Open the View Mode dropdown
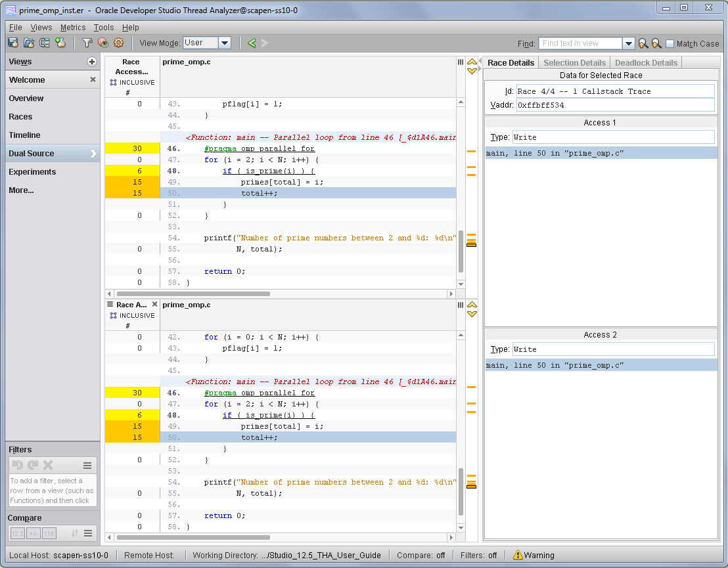728x568 pixels. pos(224,43)
